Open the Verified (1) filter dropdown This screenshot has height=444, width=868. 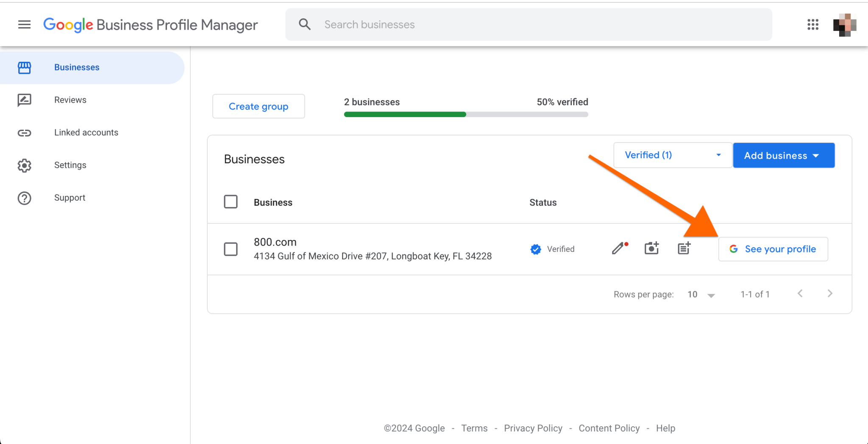coord(673,155)
